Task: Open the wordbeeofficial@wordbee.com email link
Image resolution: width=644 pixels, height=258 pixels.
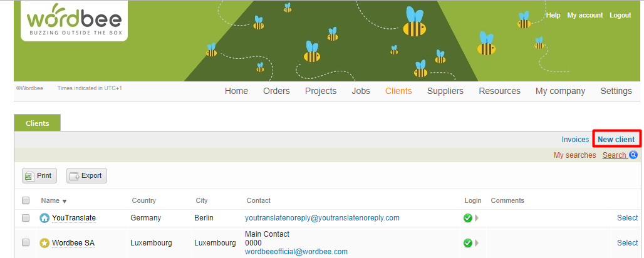Action: pos(296,252)
